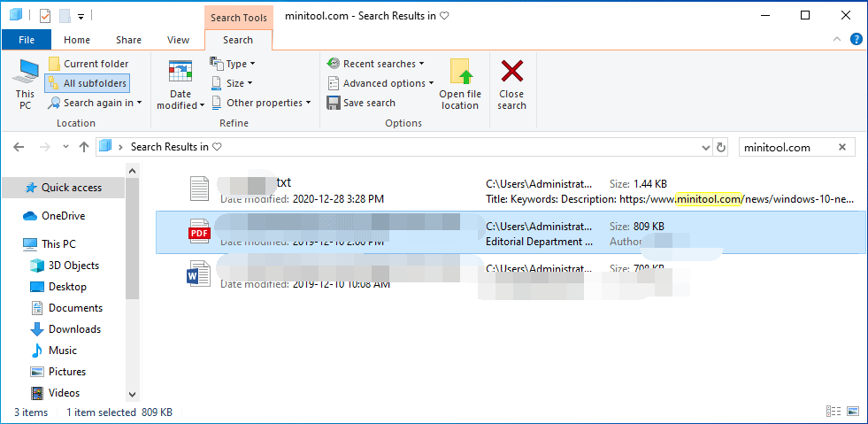The width and height of the screenshot is (868, 424).
Task: Select the txt file search result
Action: click(510, 189)
